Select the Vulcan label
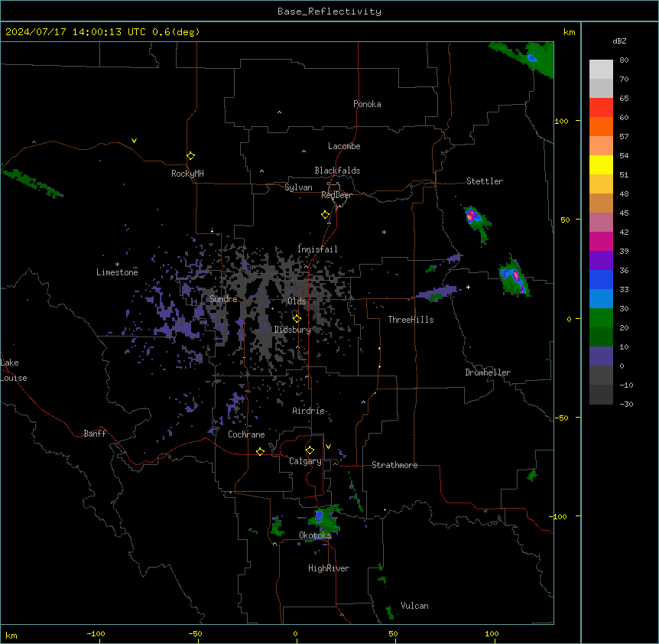 [x=415, y=606]
